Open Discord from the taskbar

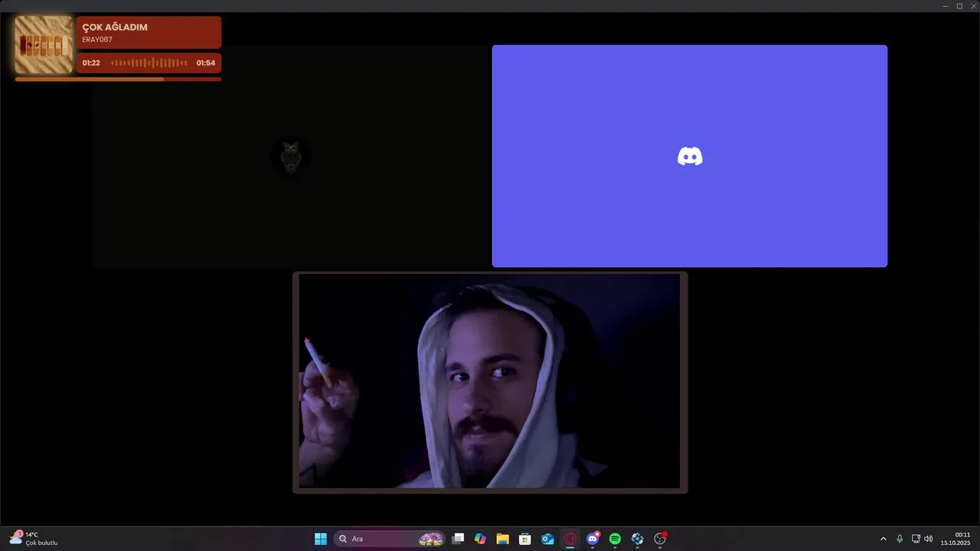pos(593,539)
